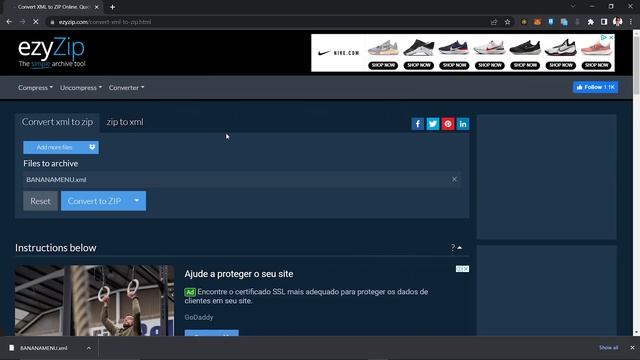Open the new tab plus button
Image resolution: width=640 pixels, height=360 pixels.
112,7
